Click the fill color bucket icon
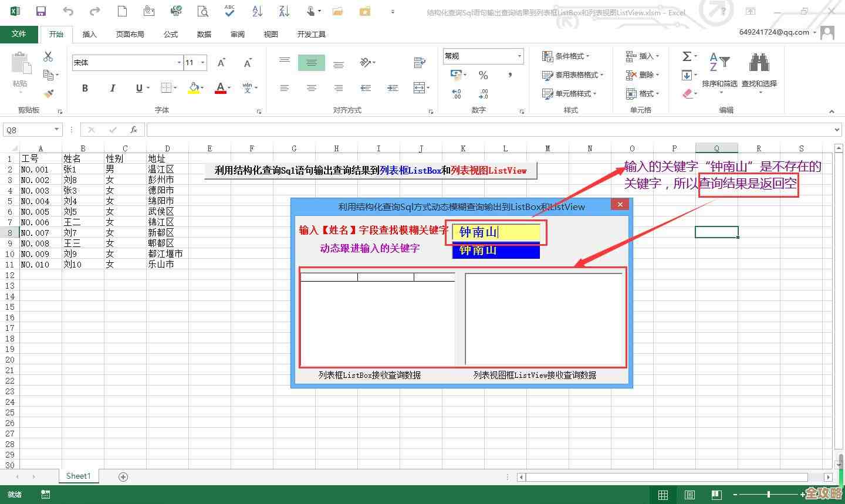This screenshot has width=845, height=504. 195,88
